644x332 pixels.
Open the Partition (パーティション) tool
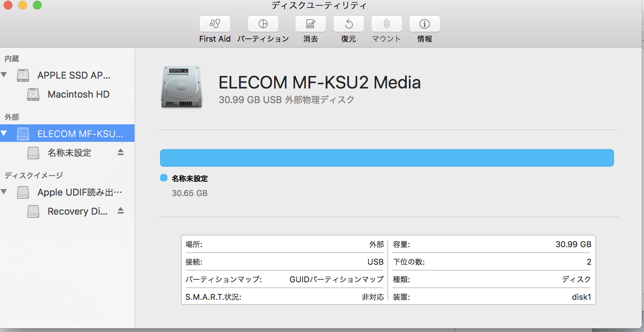(263, 24)
